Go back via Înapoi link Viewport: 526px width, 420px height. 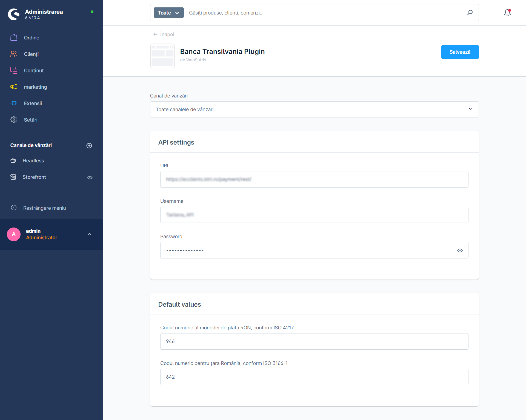tap(164, 34)
